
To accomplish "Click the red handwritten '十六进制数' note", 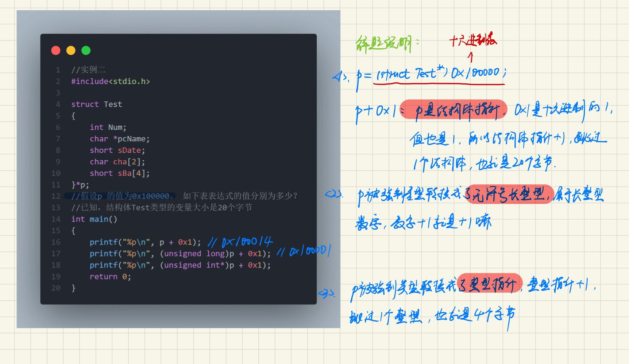I will tap(473, 39).
